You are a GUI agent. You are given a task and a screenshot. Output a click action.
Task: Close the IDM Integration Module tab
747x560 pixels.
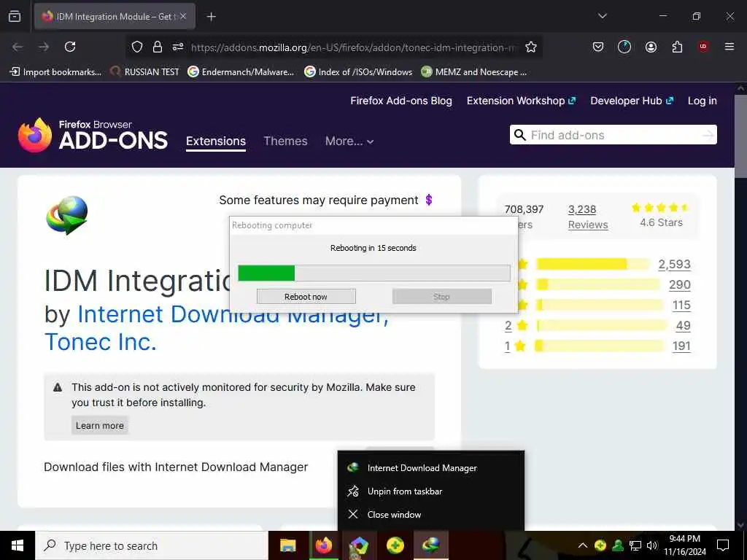point(183,16)
